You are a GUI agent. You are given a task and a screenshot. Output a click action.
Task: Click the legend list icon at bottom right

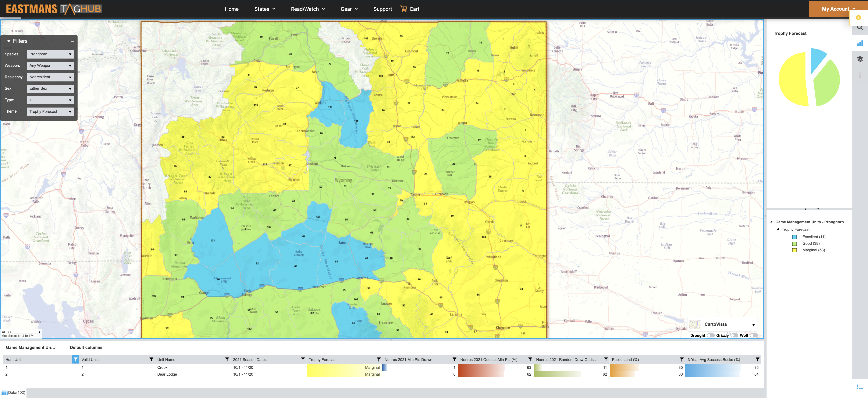point(860,387)
